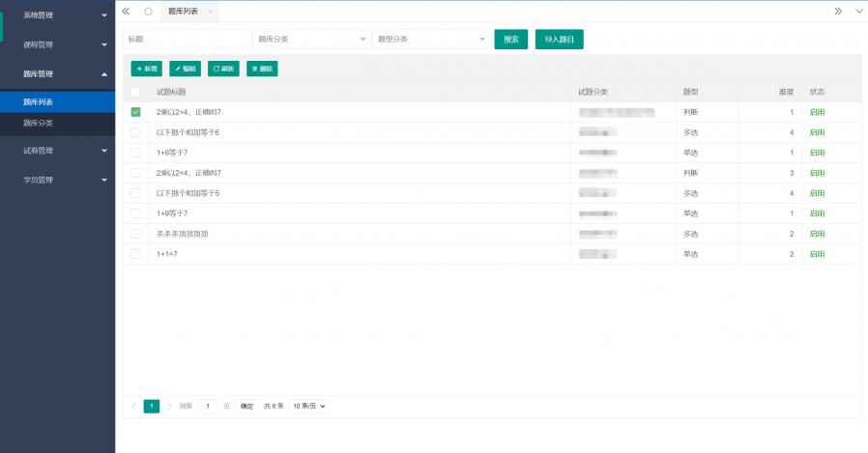Open the 题库分类 filter dropdown

click(x=311, y=40)
